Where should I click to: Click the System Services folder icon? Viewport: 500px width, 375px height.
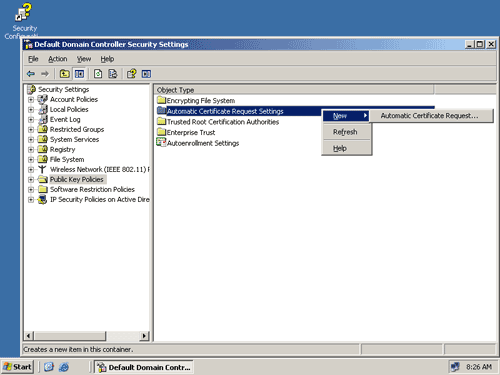(x=42, y=139)
